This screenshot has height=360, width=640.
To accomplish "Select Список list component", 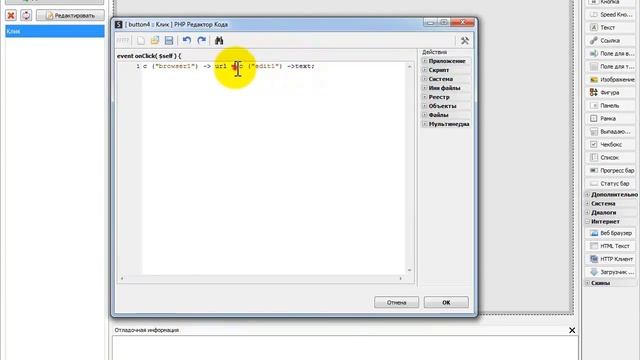I will click(x=610, y=158).
